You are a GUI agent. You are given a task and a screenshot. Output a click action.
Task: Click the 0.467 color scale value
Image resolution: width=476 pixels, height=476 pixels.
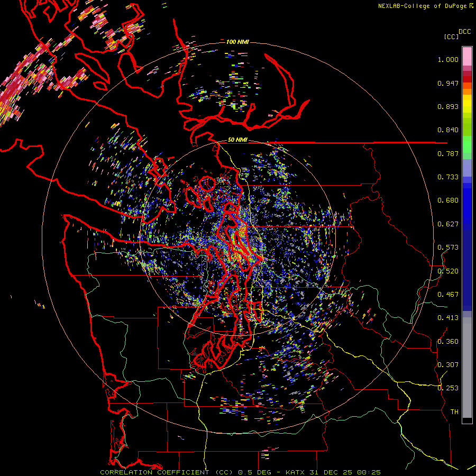coord(448,295)
